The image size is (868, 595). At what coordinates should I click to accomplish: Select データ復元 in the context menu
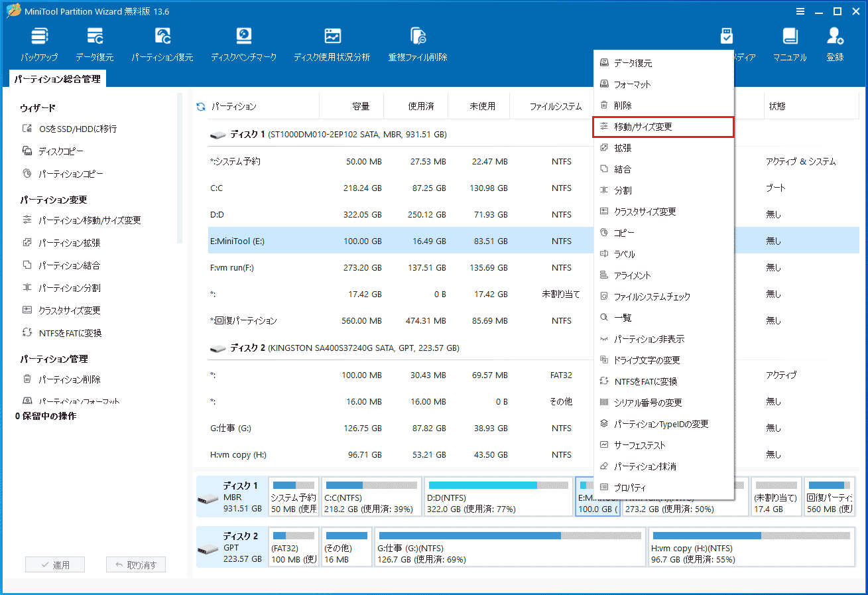[664, 63]
